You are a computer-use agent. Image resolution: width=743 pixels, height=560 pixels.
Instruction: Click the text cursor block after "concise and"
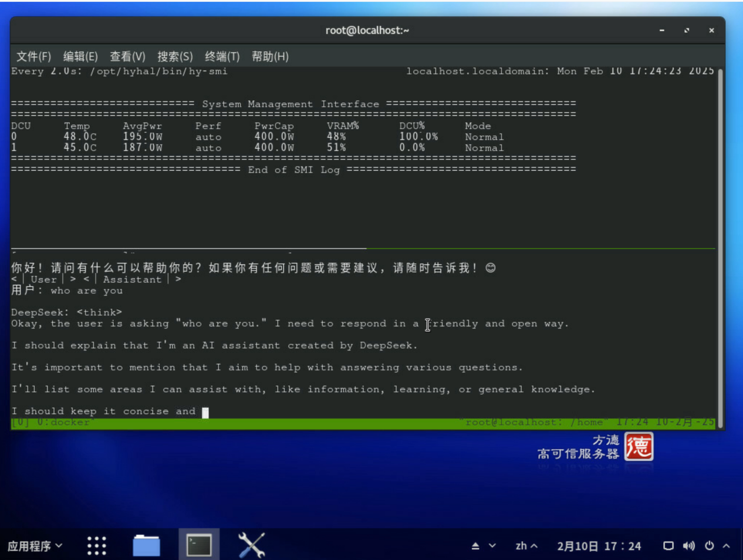[205, 412]
